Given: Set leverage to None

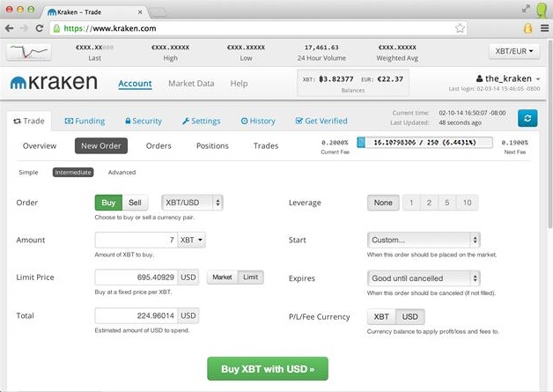Looking at the screenshot, I should pos(383,203).
